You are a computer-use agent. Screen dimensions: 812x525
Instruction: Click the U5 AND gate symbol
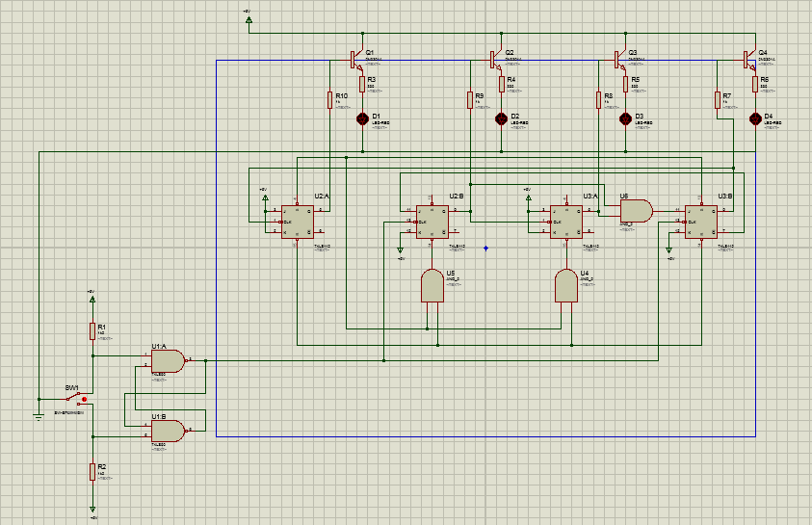[432, 286]
